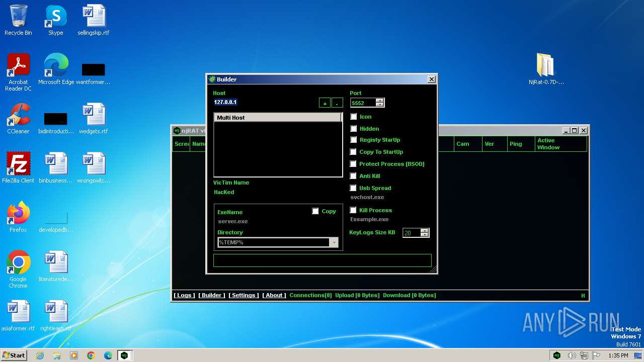The height and width of the screenshot is (362, 644).
Task: Click the Port number field
Action: coord(363,103)
